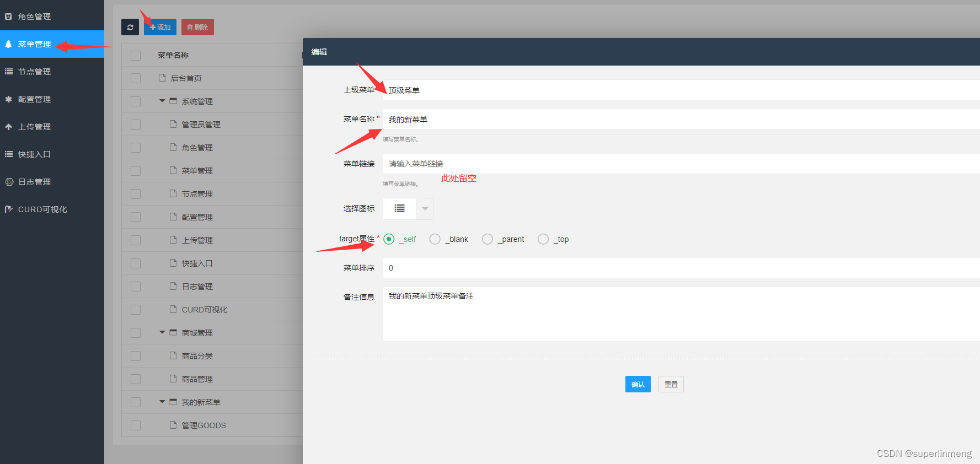This screenshot has width=980, height=464.
Task: Open 上传管理 in the sidebar
Action: click(x=52, y=127)
